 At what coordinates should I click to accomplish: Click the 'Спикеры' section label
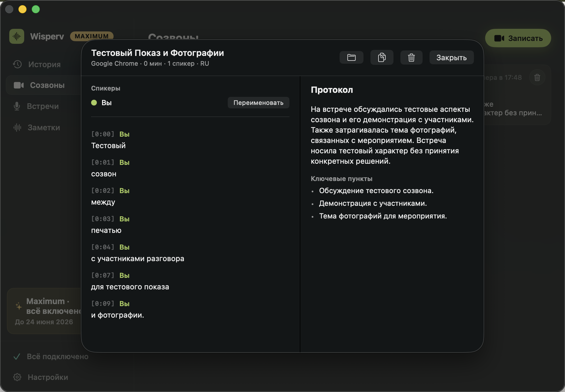tap(106, 88)
